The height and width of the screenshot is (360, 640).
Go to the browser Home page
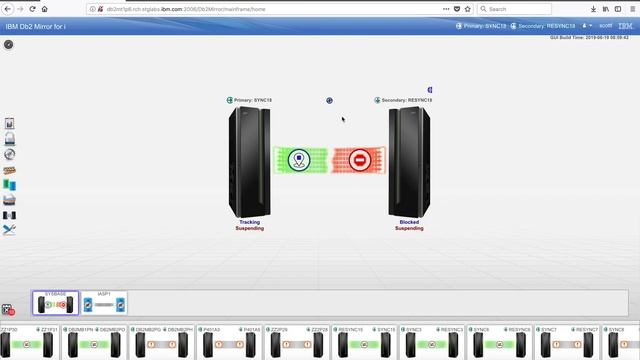point(44,9)
